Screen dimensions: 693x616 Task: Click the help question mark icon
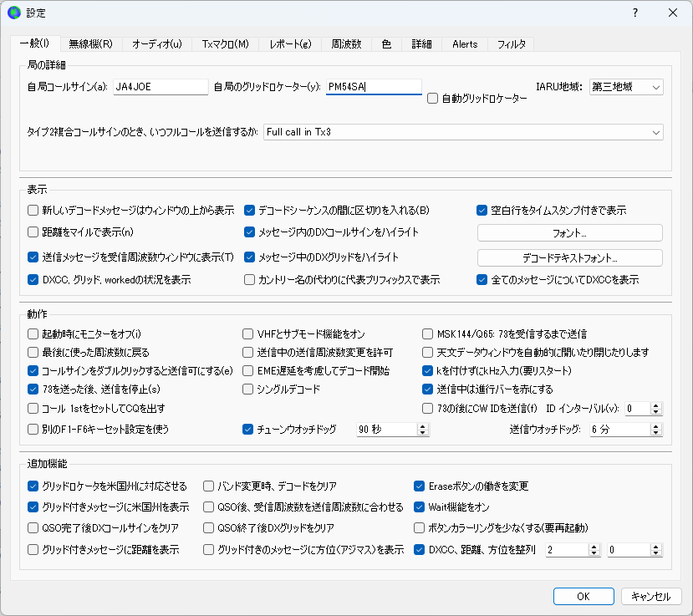tap(635, 13)
